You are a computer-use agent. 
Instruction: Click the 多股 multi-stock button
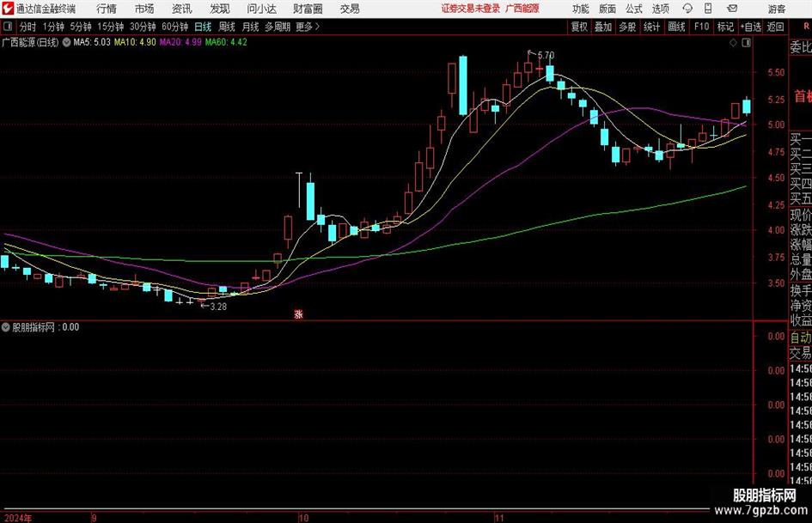coord(627,27)
